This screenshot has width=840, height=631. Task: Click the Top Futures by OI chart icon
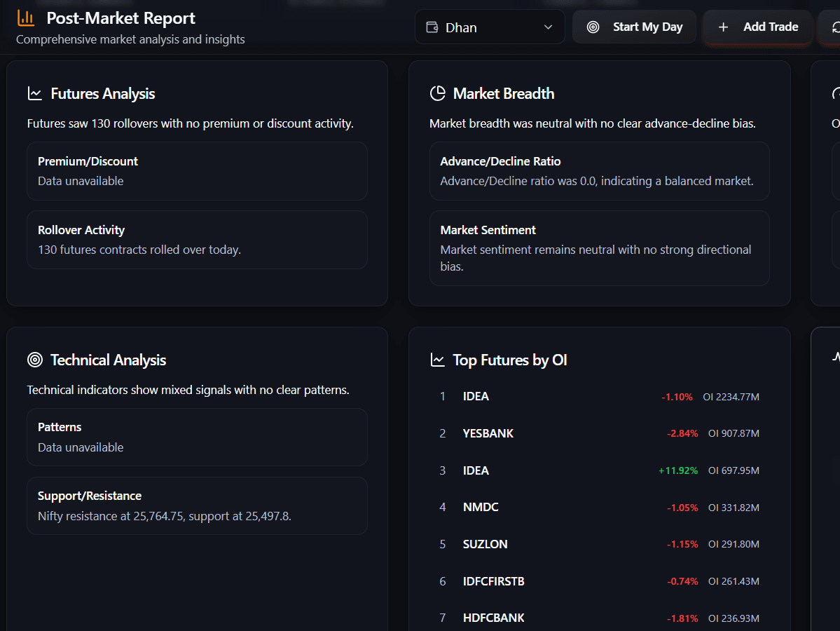[x=438, y=360]
